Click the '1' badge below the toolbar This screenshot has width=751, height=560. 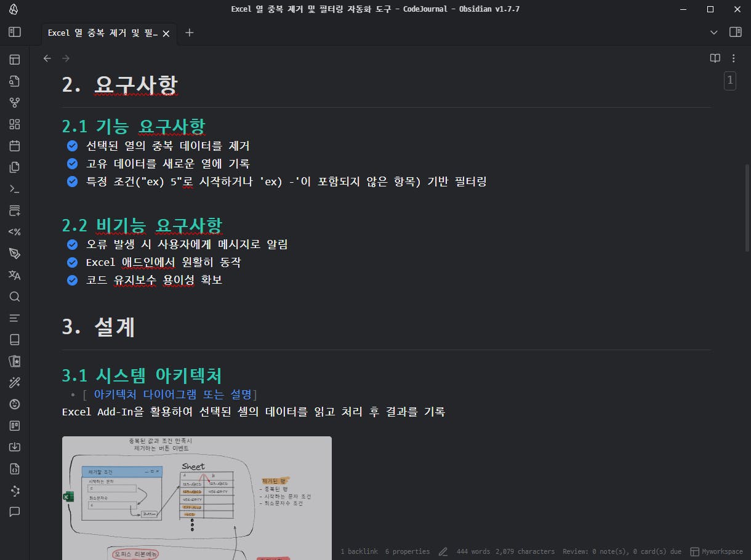point(730,80)
